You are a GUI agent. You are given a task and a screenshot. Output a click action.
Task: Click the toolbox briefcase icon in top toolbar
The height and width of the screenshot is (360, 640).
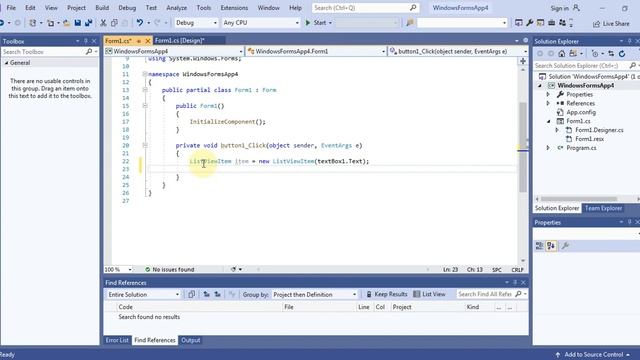(x=551, y=23)
